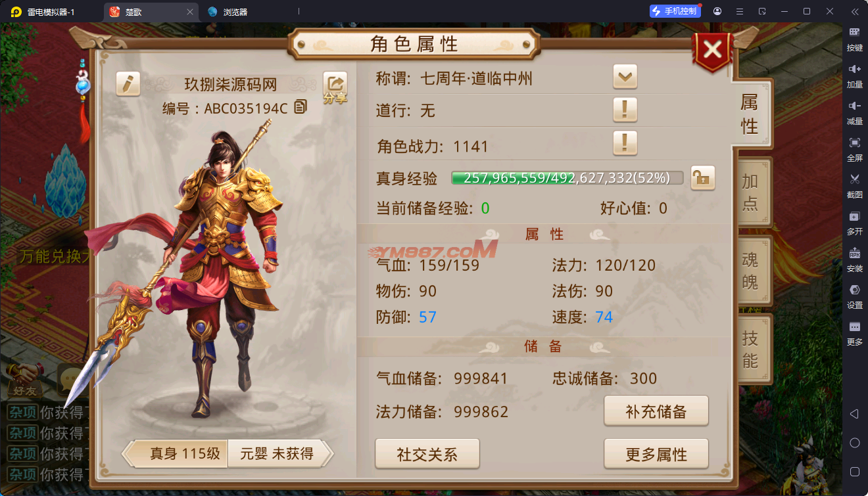Collapse the right sidebar chevrons
The width and height of the screenshot is (868, 496).
coord(854,11)
